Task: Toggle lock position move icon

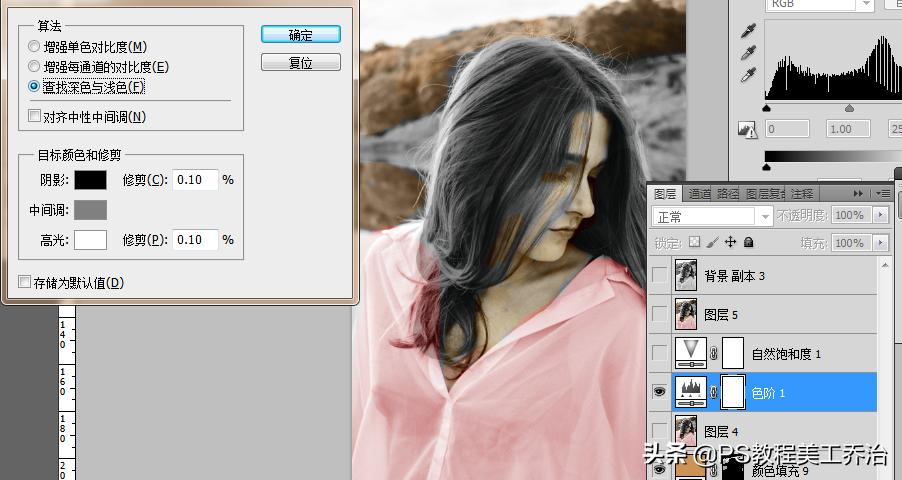Action: (730, 242)
